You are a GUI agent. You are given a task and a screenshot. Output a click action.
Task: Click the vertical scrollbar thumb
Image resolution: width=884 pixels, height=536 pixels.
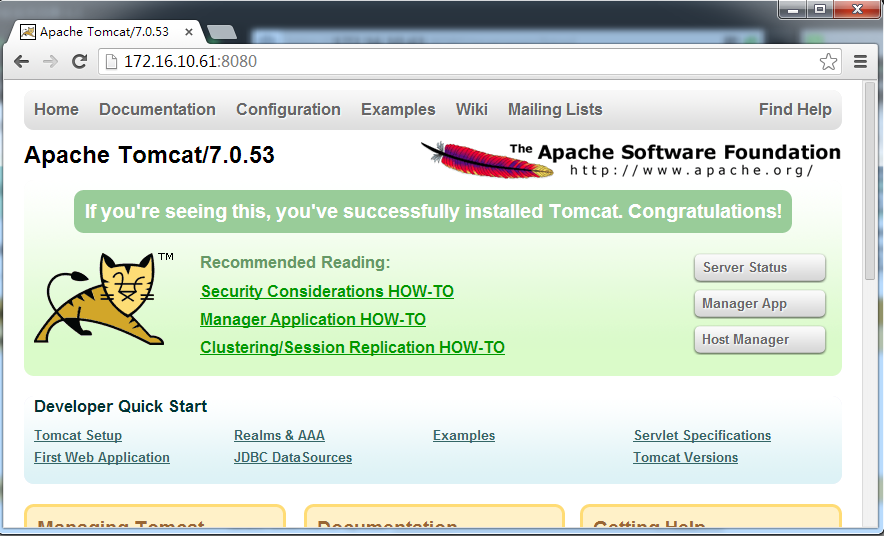(x=870, y=180)
